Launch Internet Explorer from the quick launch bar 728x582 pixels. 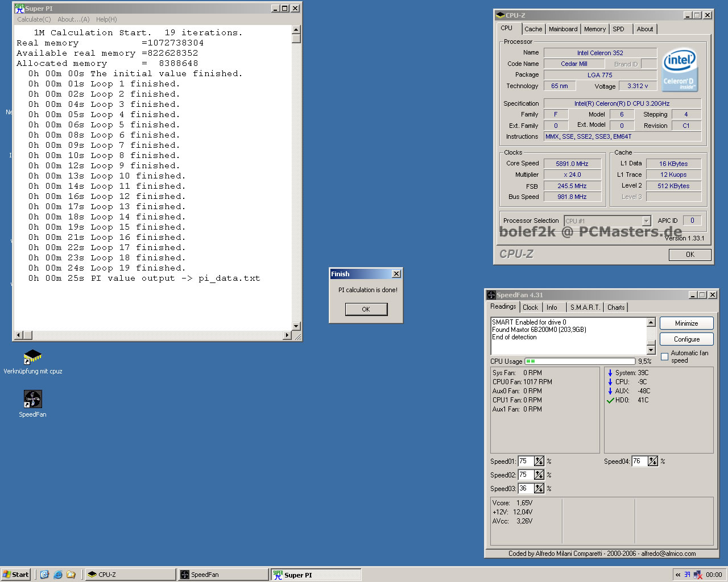(58, 575)
